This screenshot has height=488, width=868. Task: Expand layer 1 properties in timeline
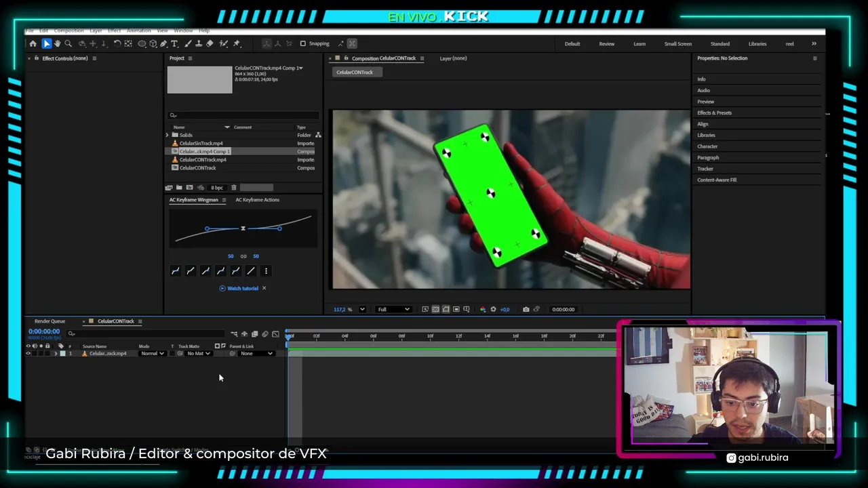56,354
